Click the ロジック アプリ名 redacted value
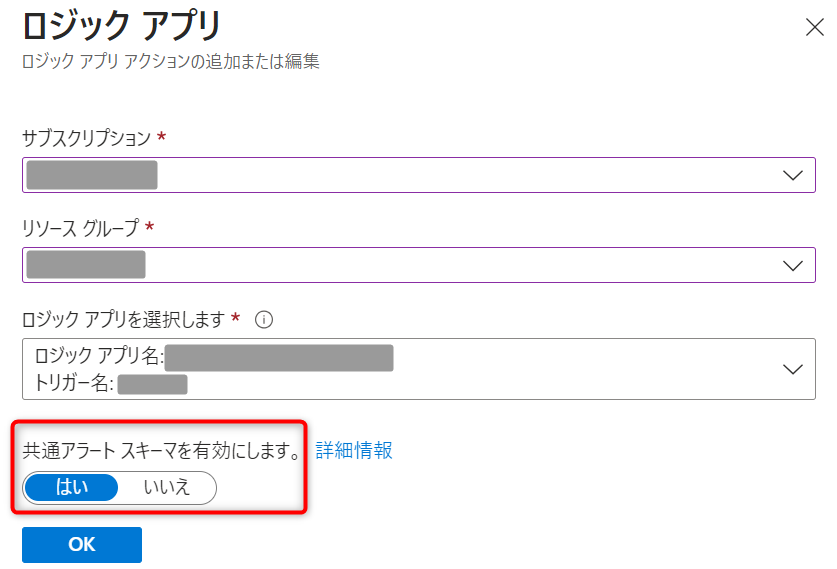 [x=279, y=358]
